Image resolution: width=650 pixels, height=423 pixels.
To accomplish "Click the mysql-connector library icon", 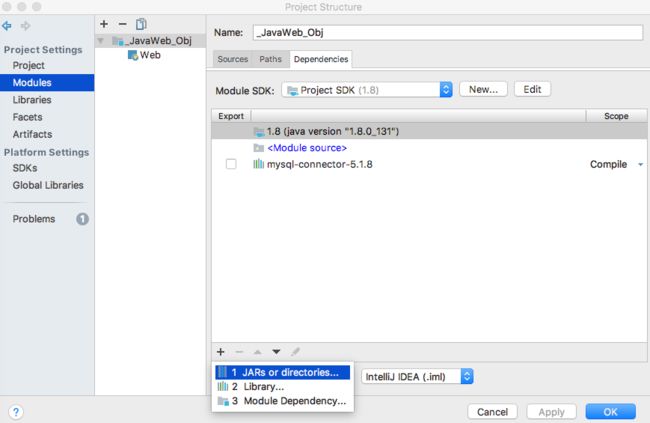I will click(258, 164).
